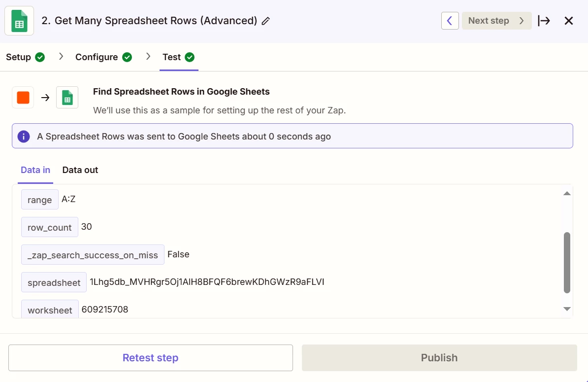Screen dimensions: 588x382
Task: Open the Setup tab
Action: [x=19, y=57]
